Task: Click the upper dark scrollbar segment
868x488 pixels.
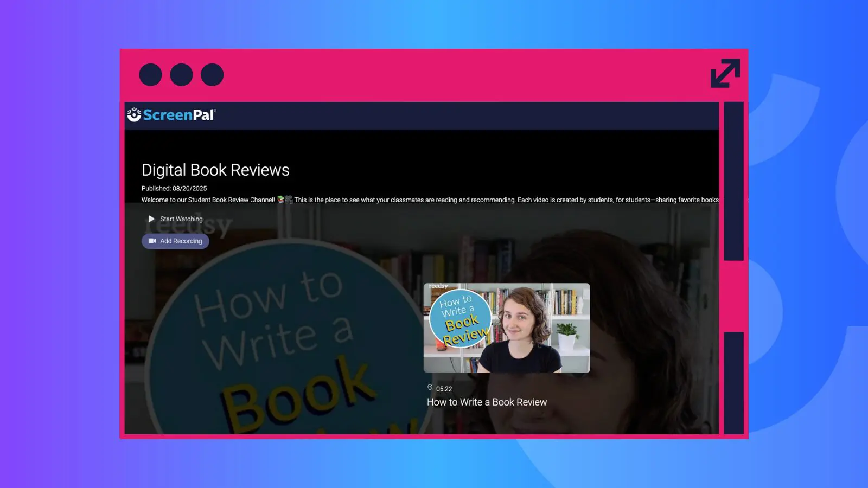Action: 733,181
